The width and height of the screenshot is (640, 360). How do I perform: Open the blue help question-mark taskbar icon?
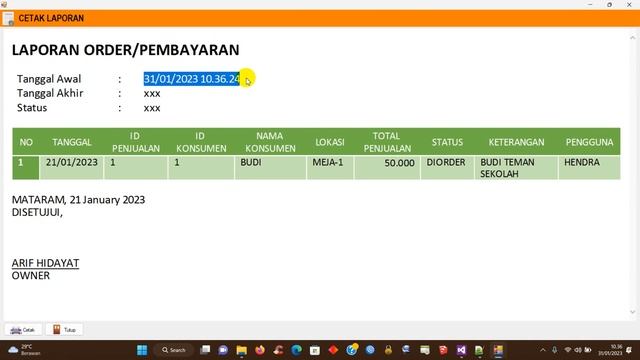pyautogui.click(x=351, y=350)
